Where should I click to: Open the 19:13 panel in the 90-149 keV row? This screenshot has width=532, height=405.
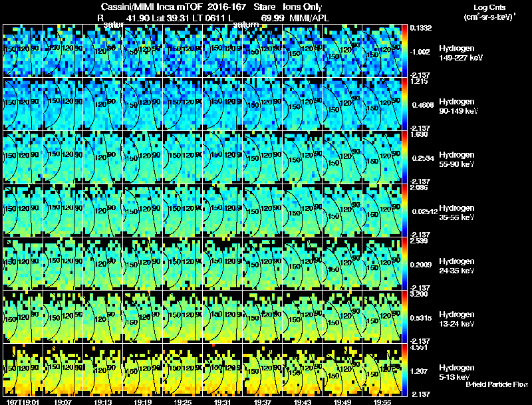(103, 104)
